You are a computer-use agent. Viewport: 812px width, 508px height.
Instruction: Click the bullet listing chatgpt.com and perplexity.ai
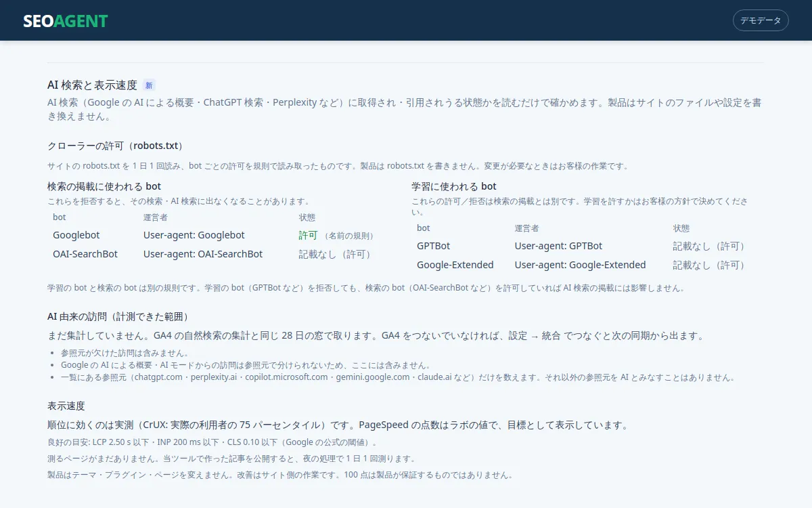click(x=398, y=377)
